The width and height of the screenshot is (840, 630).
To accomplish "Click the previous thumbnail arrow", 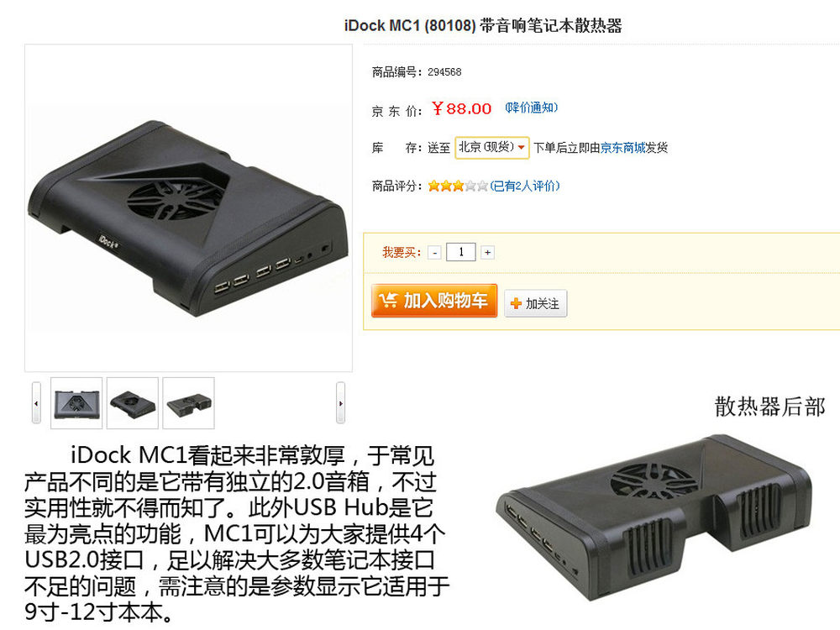I will tap(36, 403).
